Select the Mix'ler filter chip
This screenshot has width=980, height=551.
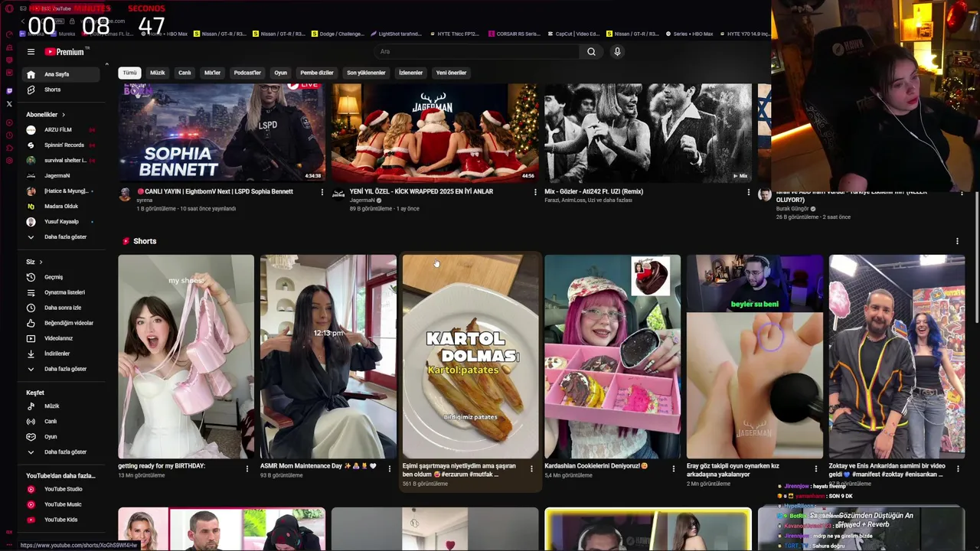tap(212, 73)
